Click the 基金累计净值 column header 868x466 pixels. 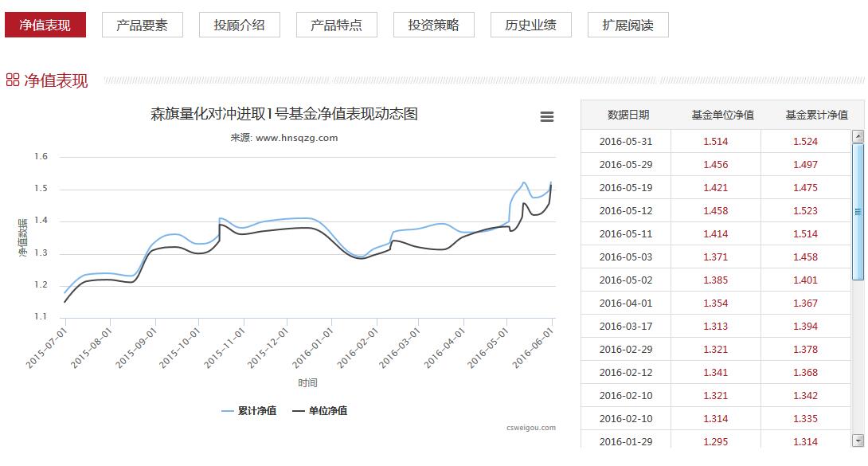point(816,115)
